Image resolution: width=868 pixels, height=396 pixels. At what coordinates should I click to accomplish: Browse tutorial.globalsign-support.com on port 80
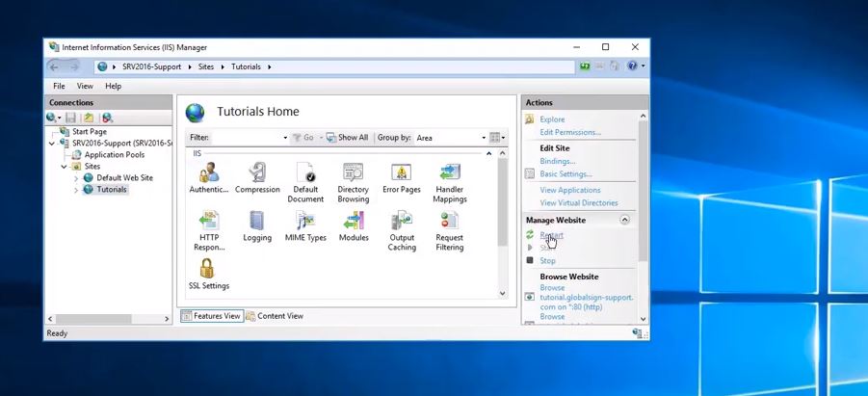click(587, 298)
